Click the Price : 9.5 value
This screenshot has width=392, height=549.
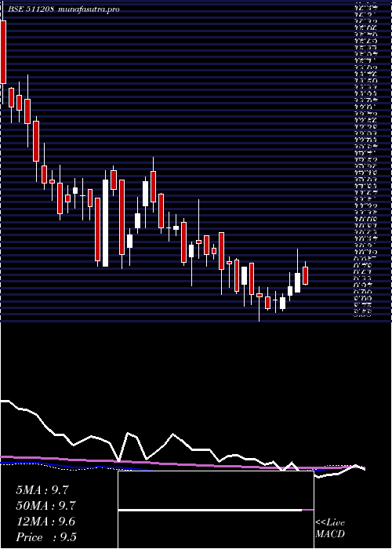[46, 537]
